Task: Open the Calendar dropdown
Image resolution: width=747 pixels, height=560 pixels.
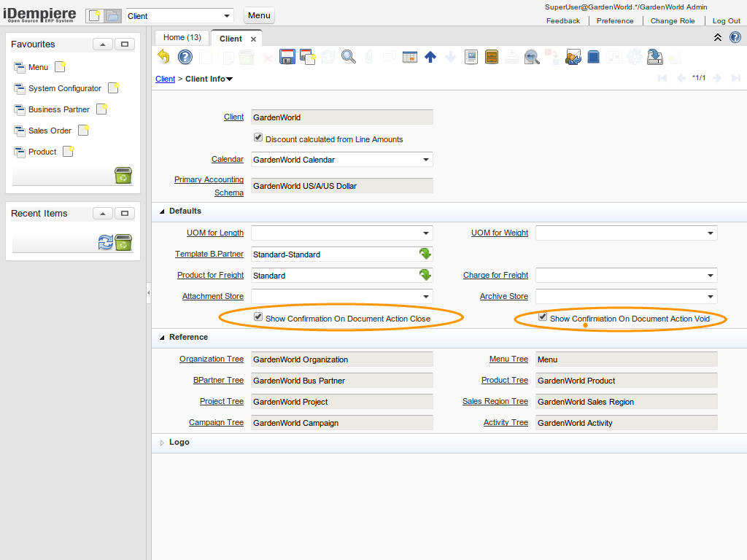Action: [425, 160]
